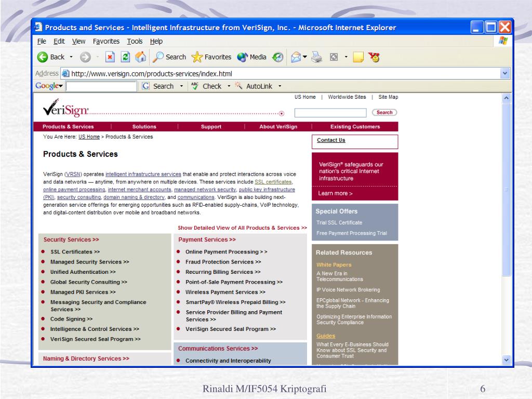
Task: Open the Help menu
Action: (156, 42)
